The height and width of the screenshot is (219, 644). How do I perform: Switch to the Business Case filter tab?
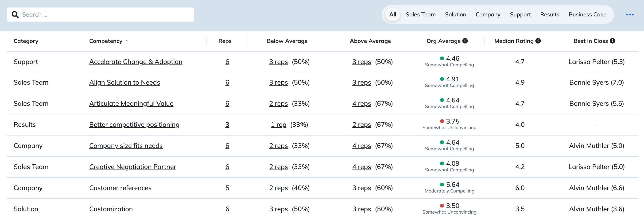point(587,15)
